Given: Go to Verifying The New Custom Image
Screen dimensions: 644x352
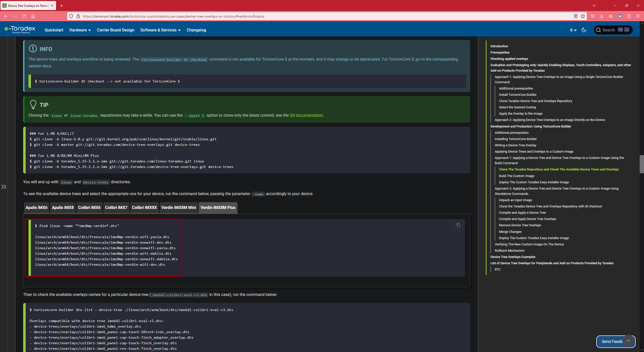Looking at the screenshot, I should 529,244.
